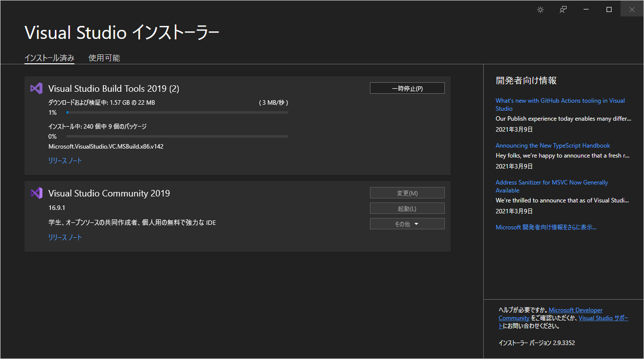Click the 開発者向け情報 panel heading
This screenshot has height=359, width=644.
coord(526,80)
